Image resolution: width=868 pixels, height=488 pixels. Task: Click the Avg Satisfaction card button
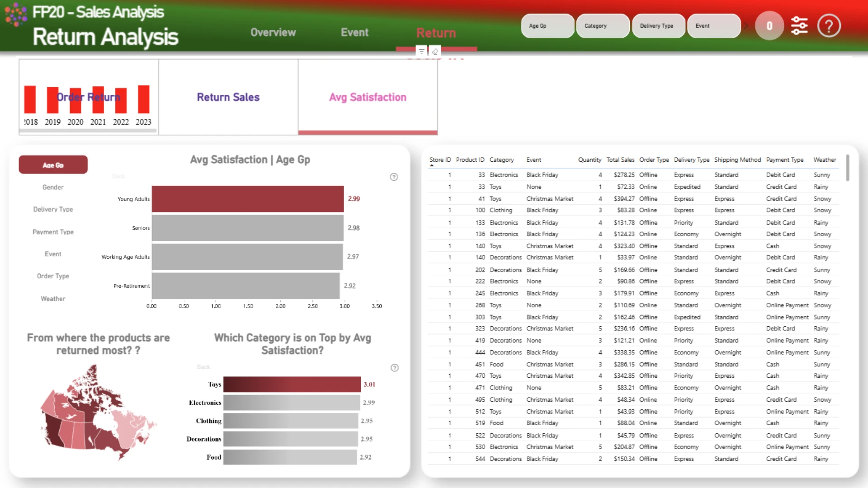click(368, 97)
